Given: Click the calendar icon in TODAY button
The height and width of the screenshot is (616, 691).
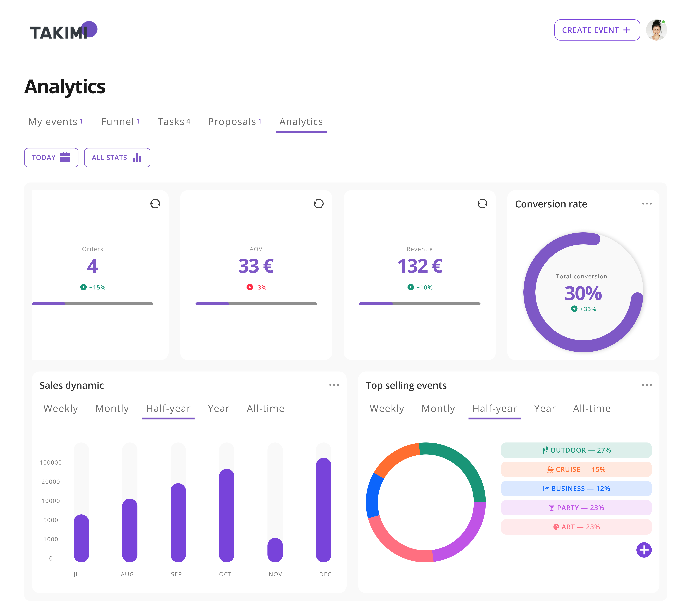Looking at the screenshot, I should [65, 157].
